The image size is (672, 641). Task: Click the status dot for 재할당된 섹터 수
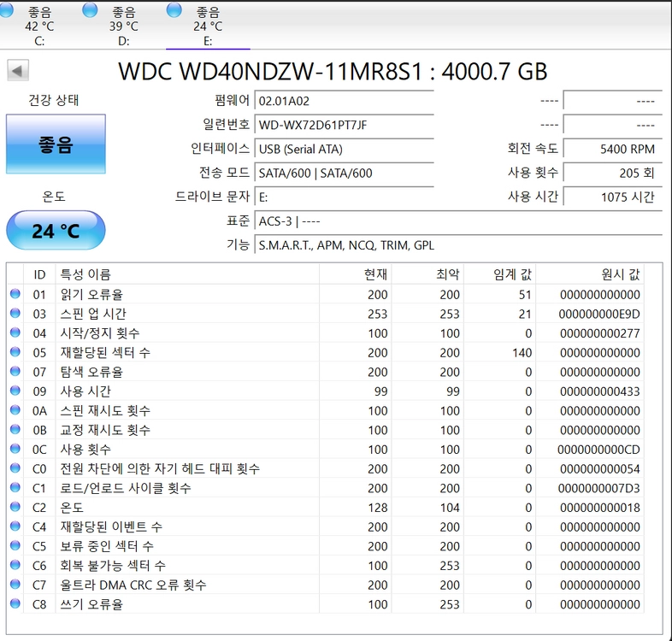pyautogui.click(x=15, y=352)
